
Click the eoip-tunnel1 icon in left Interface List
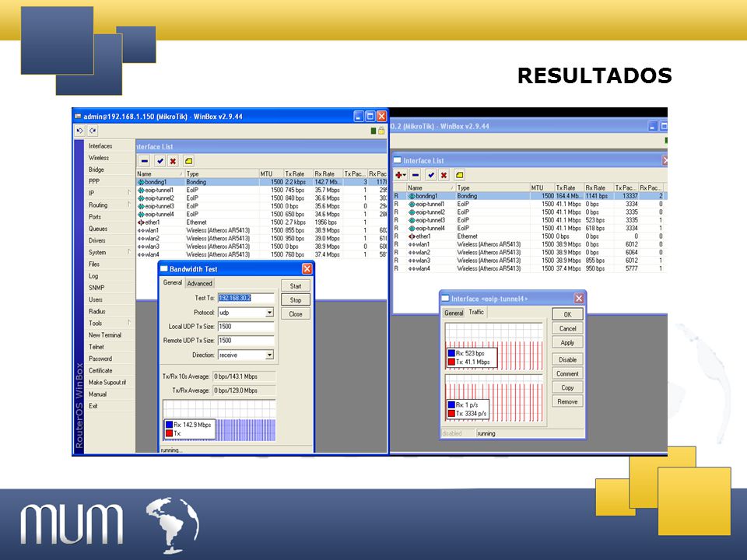tap(141, 190)
